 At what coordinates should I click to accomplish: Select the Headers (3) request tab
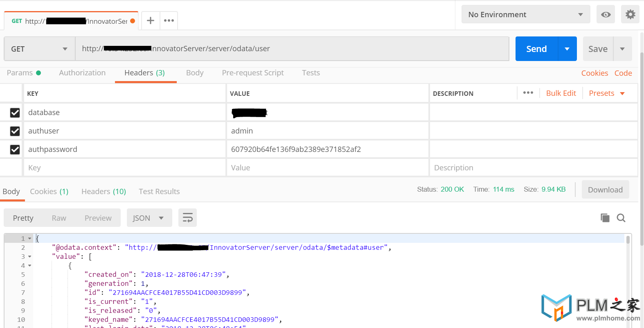[145, 73]
